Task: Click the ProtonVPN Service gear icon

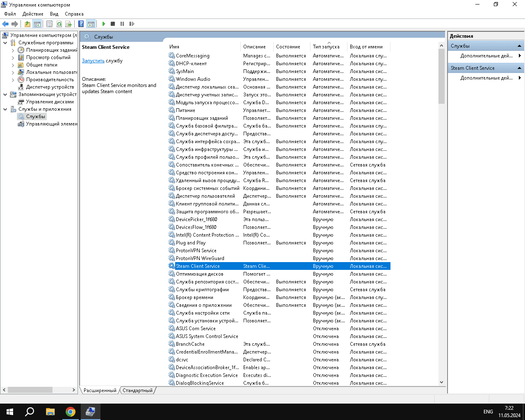Action: pyautogui.click(x=172, y=250)
